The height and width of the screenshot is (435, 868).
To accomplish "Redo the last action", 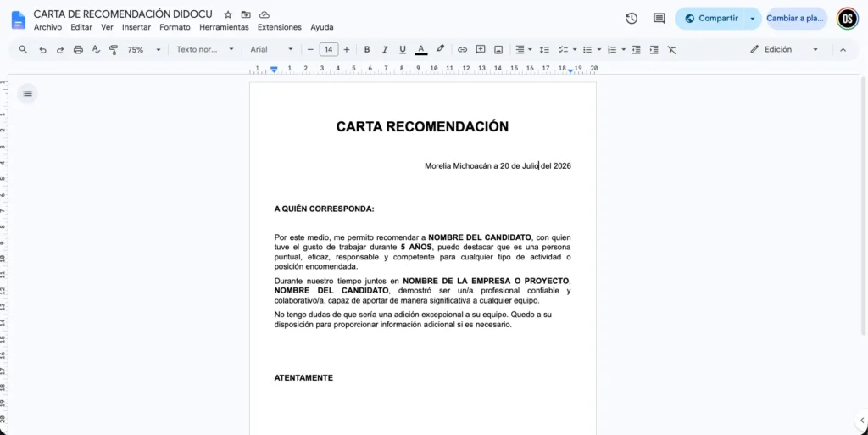I will click(60, 50).
